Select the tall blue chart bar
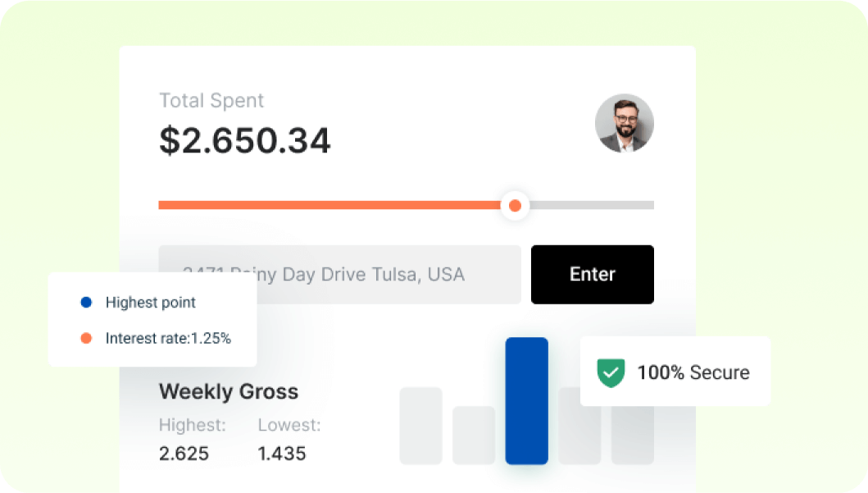Screen dimensions: 868x493 526,400
